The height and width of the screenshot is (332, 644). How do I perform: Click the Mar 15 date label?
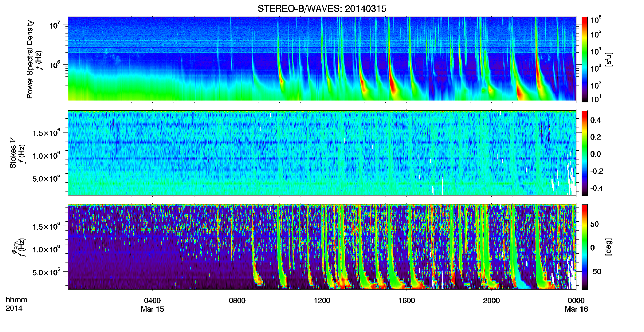tap(152, 309)
